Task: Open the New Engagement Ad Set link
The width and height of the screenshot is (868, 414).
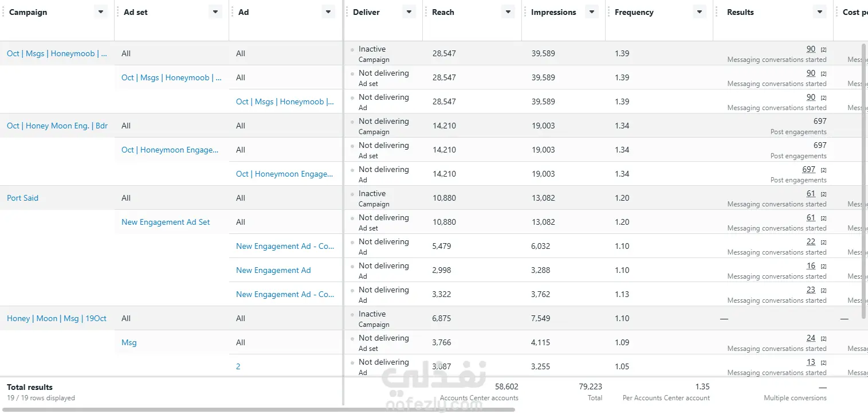Action: (166, 222)
